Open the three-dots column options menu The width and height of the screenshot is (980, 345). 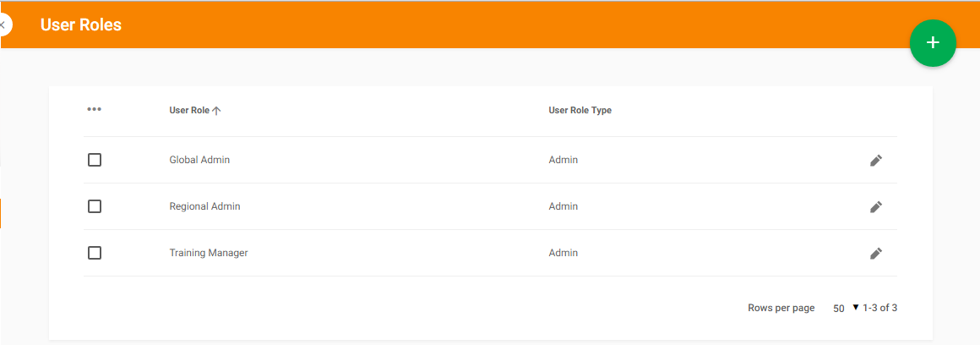(x=95, y=109)
